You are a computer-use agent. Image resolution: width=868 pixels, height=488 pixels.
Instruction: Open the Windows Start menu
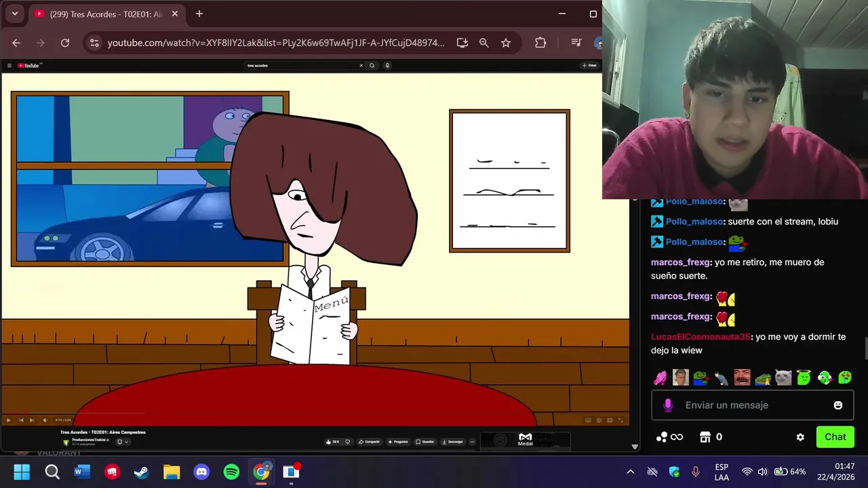pos(22,472)
